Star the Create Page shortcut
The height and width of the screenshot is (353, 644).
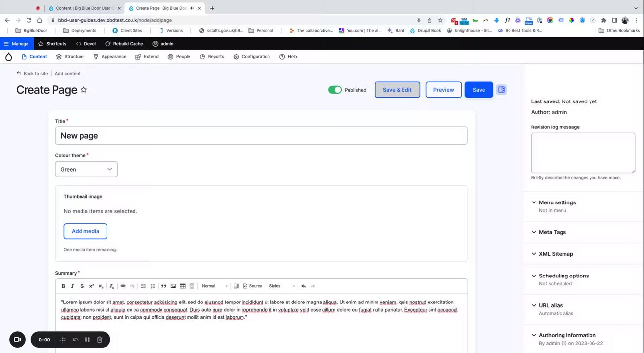[x=84, y=90]
